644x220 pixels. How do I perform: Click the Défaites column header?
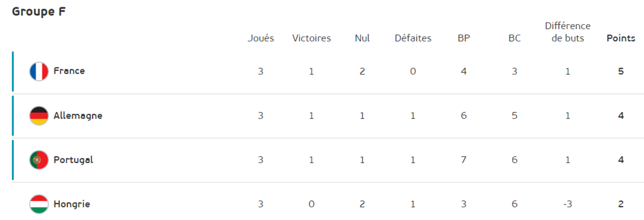[x=413, y=38]
